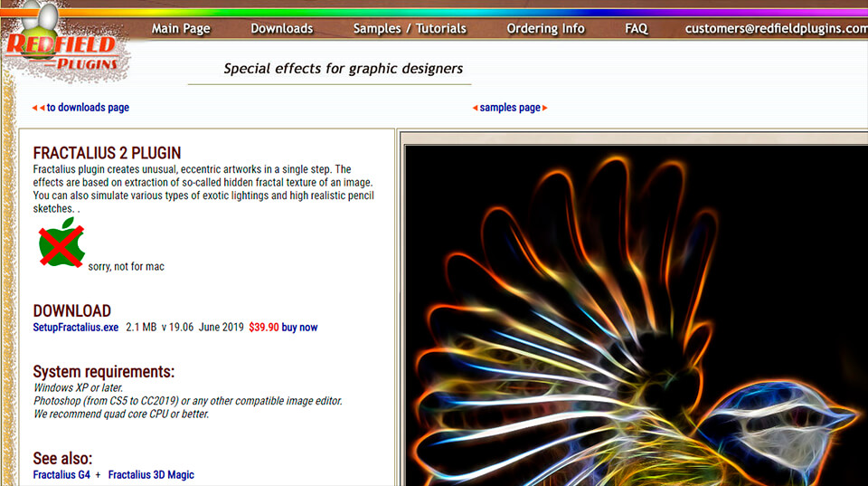Click the fractal bird sample image
The height and width of the screenshot is (486, 868).
click(636, 315)
